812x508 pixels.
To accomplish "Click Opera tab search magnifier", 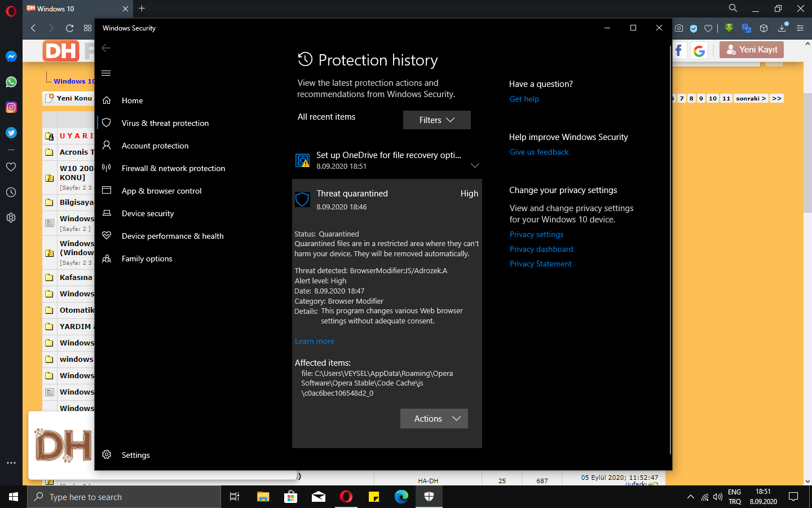I will [x=733, y=8].
